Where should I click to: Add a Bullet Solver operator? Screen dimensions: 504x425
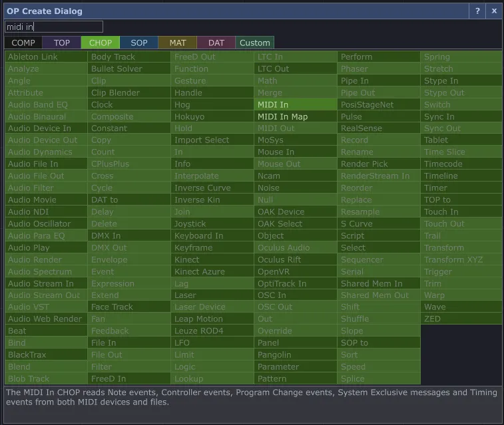coord(129,69)
